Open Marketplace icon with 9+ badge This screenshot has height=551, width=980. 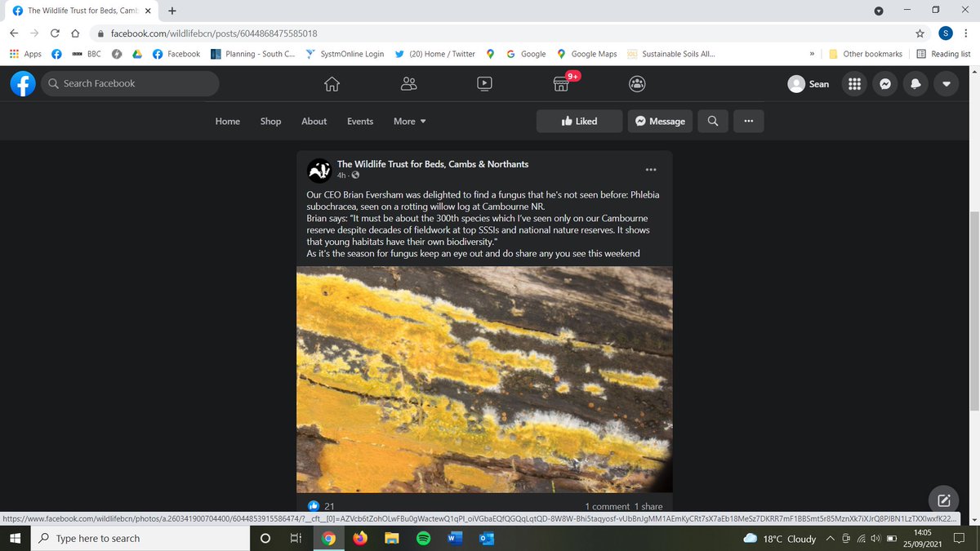[561, 83]
